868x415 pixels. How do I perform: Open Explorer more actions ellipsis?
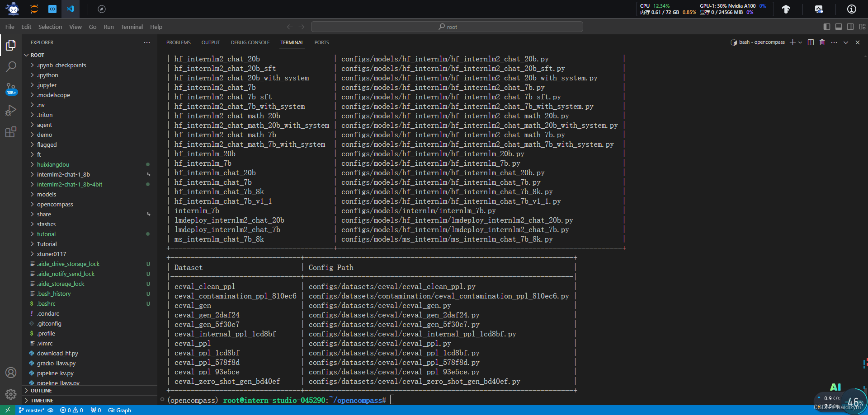click(147, 42)
